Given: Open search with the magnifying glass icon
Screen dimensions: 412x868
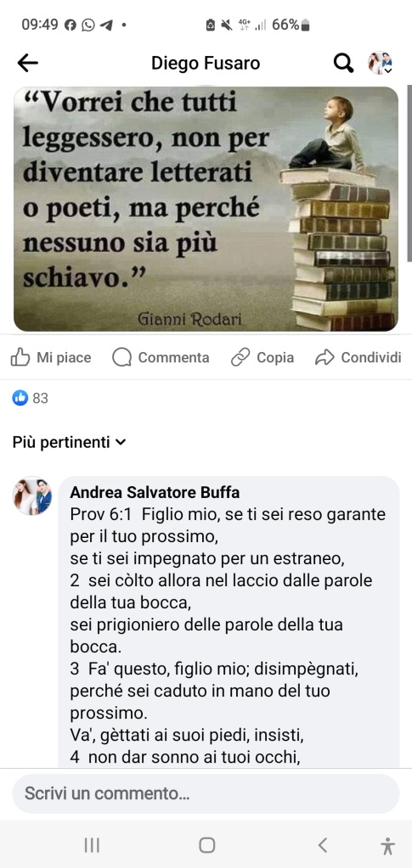Looking at the screenshot, I should pos(343,63).
